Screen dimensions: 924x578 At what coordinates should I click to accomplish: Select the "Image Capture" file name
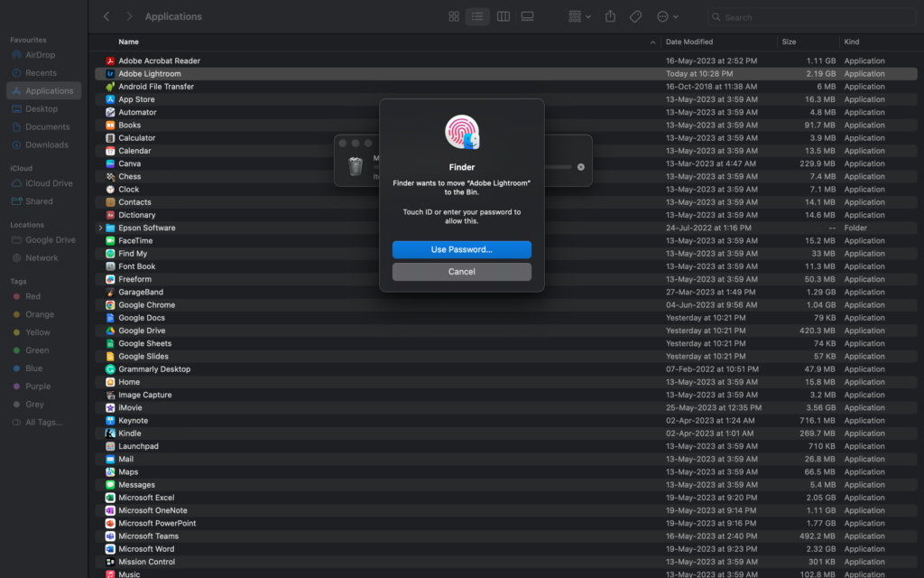(145, 396)
